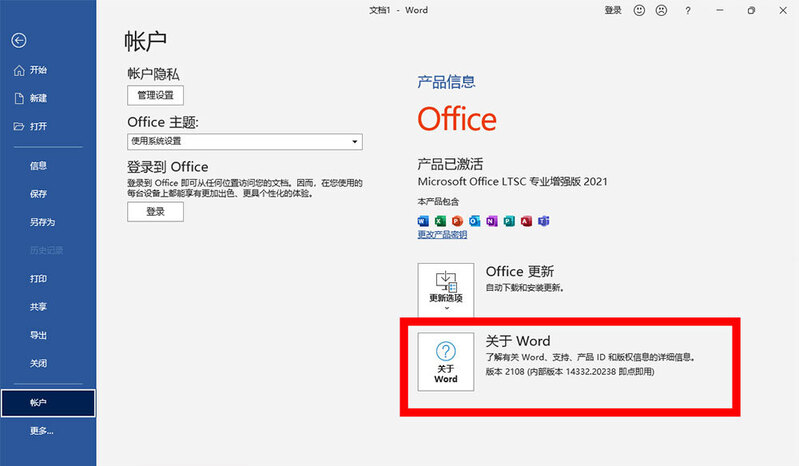Open the 更新选项 dropdown button
The height and width of the screenshot is (466, 799).
(x=446, y=289)
